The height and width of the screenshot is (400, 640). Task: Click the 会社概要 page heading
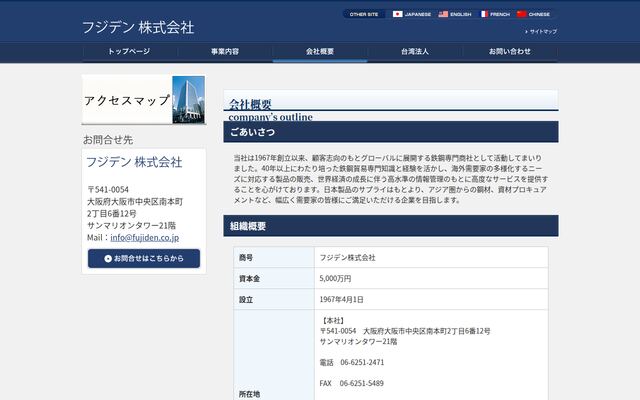click(250, 104)
